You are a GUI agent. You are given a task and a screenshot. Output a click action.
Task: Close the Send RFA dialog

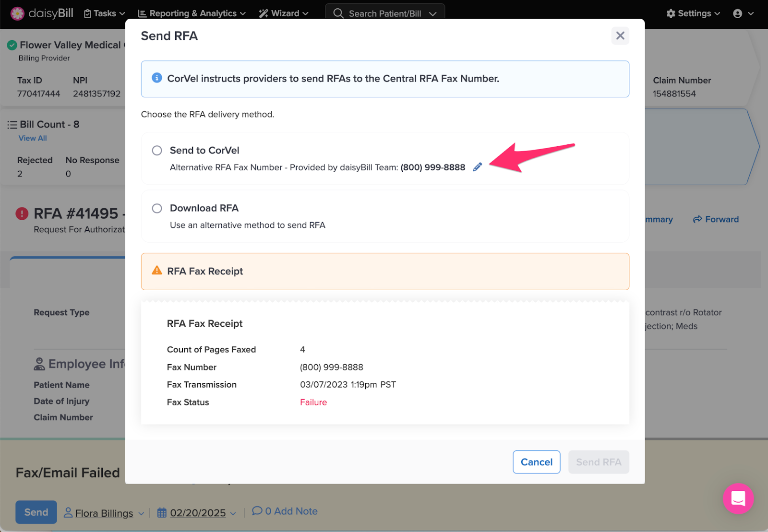click(x=620, y=35)
